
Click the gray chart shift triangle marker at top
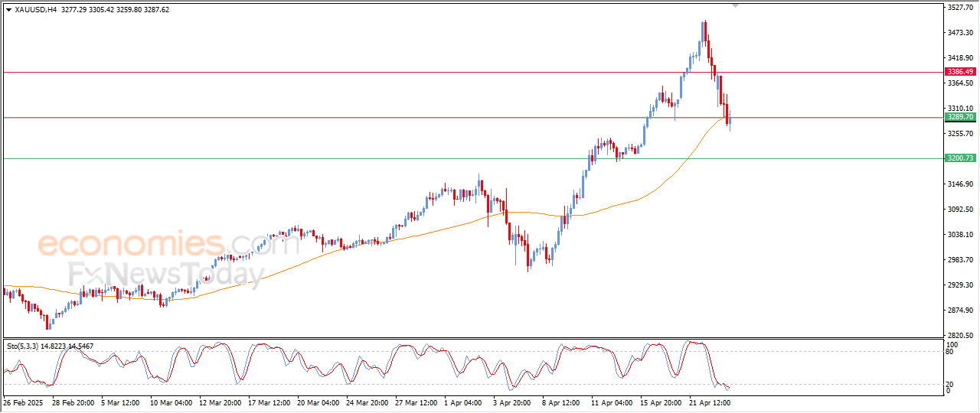click(736, 6)
